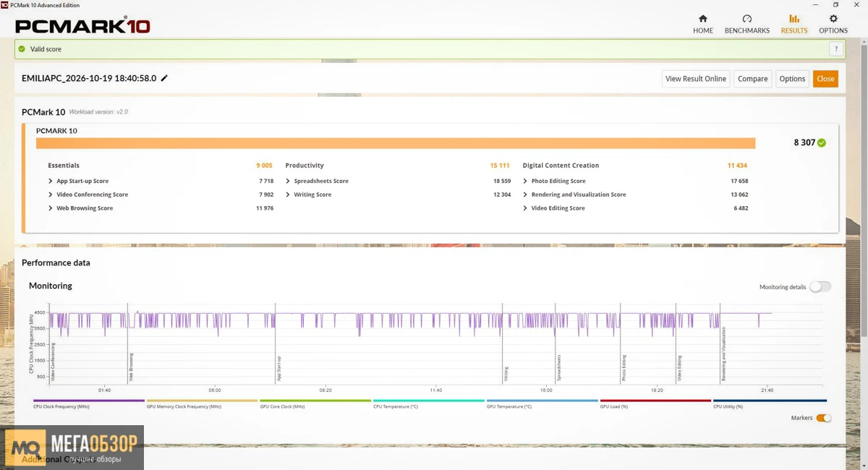This screenshot has width=868, height=470.
Task: Go to the HOME tab
Action: click(x=703, y=24)
